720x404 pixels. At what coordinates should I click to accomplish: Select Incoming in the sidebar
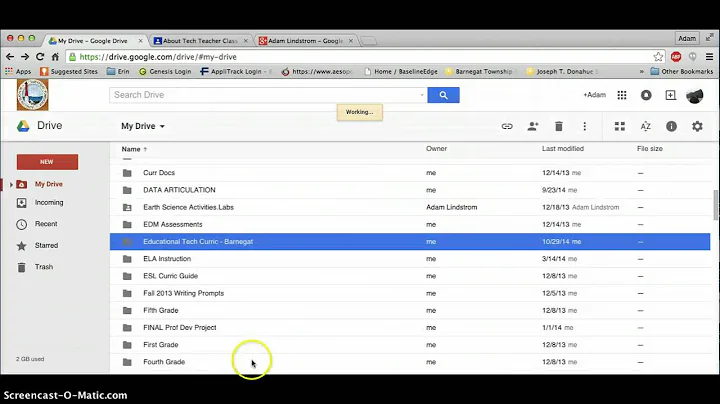49,202
